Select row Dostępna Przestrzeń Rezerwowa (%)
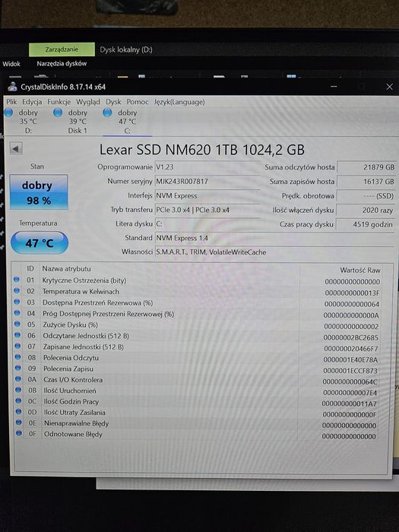 click(x=198, y=303)
